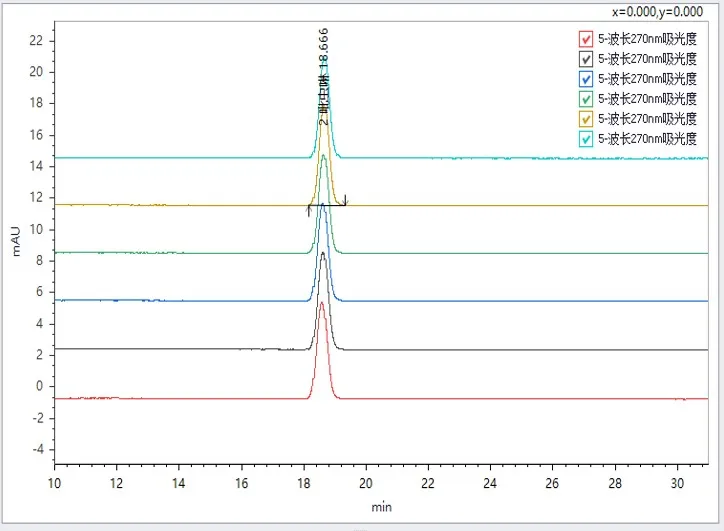Viewport: 724px width, 531px height.
Task: Hide the green trace via its checkbox
Action: pos(586,99)
